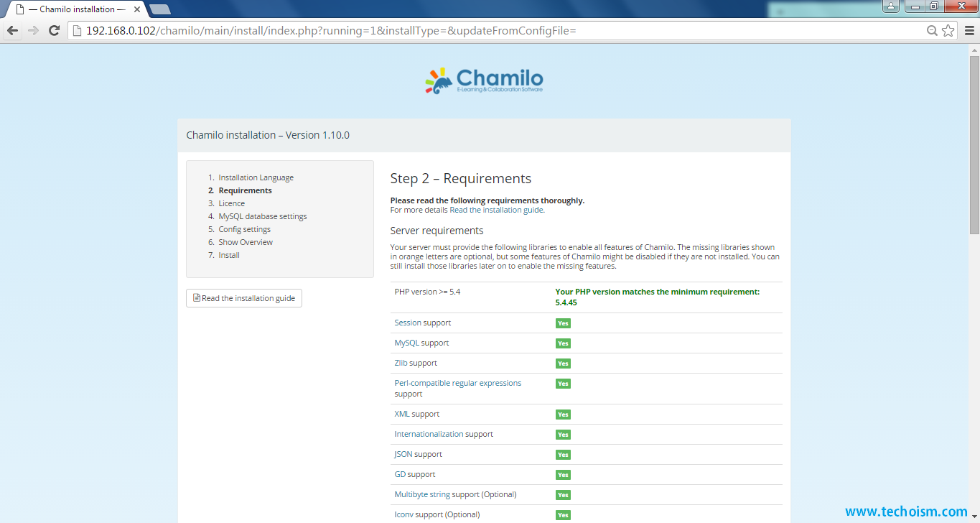Screen dimensions: 980x523
Task: Click the browser forward arrow
Action: pos(33,30)
